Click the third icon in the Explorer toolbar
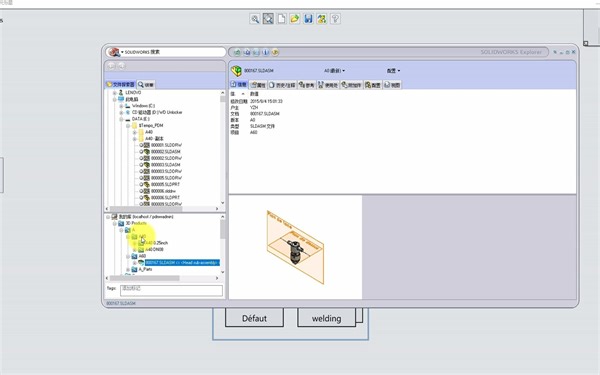600x375 pixels. click(256, 52)
